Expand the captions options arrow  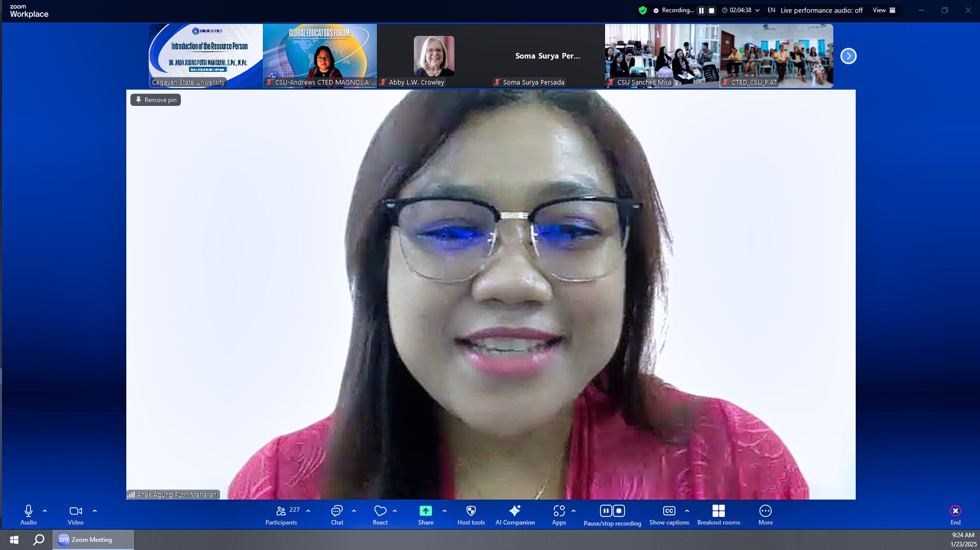[x=687, y=511]
